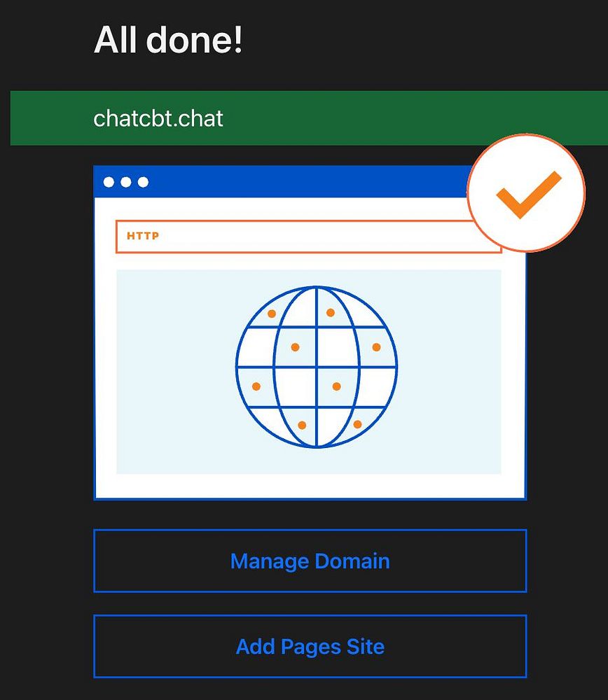Image resolution: width=608 pixels, height=700 pixels.
Task: Click the blue globe illustration center
Action: click(x=317, y=367)
